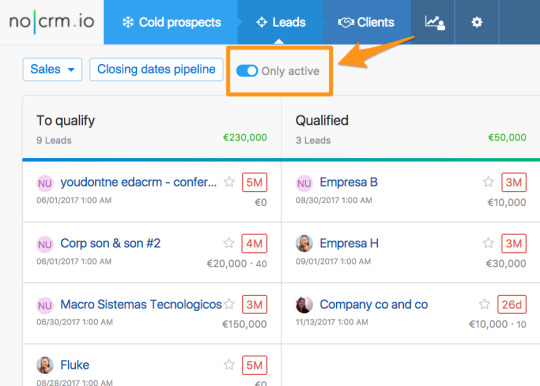Click user photo on Company co and co
This screenshot has width=540, height=386.
[x=304, y=305]
